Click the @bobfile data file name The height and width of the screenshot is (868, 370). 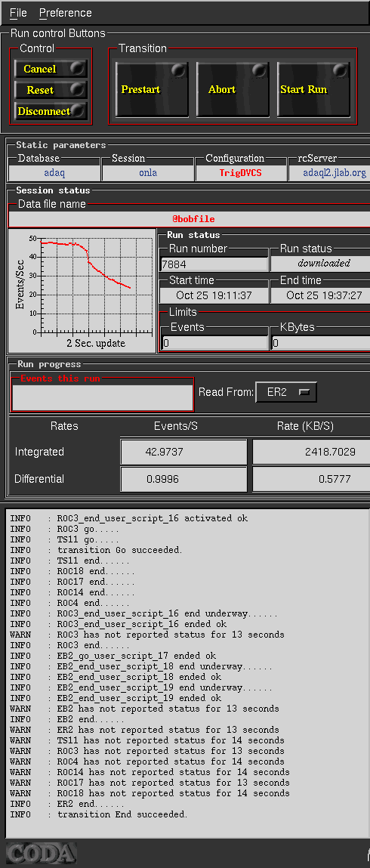point(193,219)
